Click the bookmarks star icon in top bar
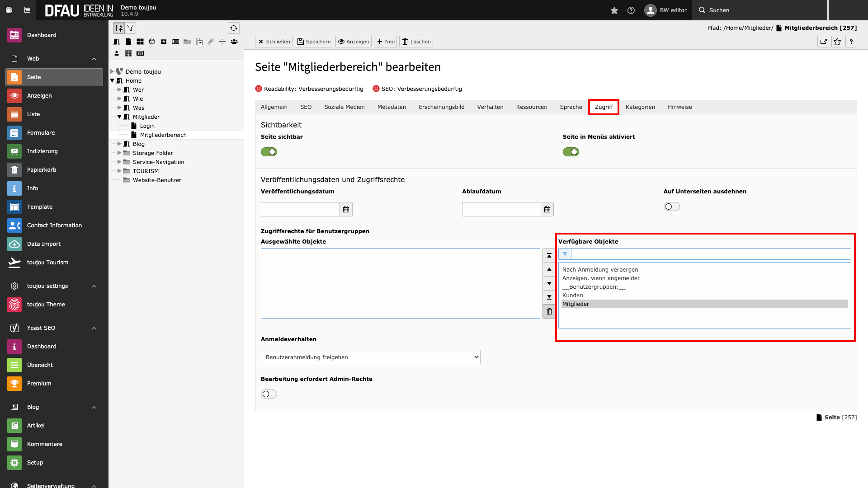This screenshot has height=488, width=868. point(614,10)
